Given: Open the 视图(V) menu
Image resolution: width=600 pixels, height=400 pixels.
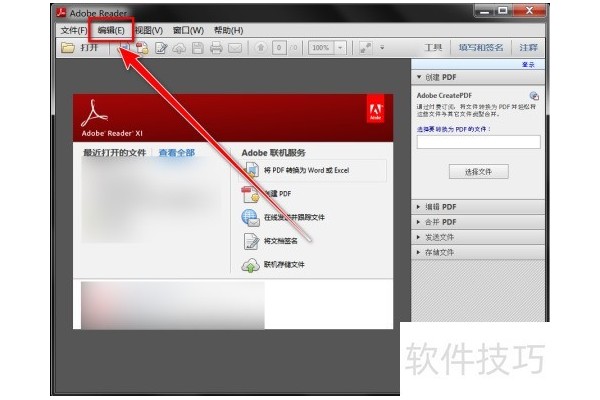Looking at the screenshot, I should click(149, 30).
